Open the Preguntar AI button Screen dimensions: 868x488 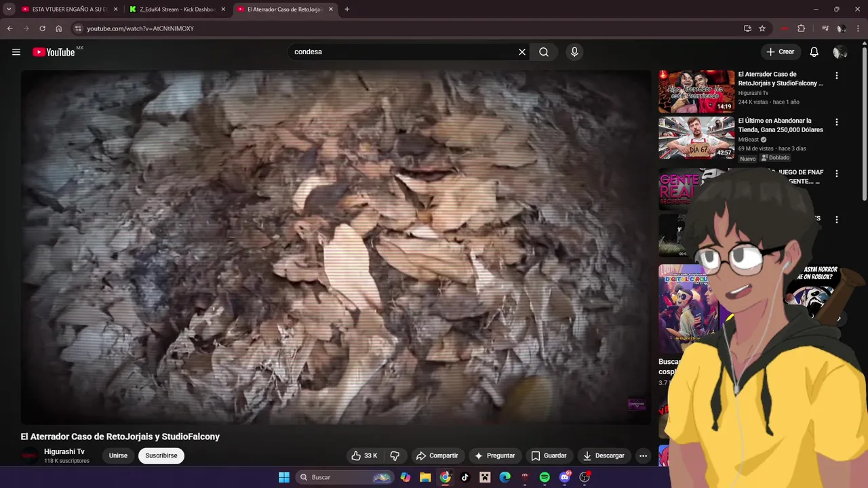(494, 455)
